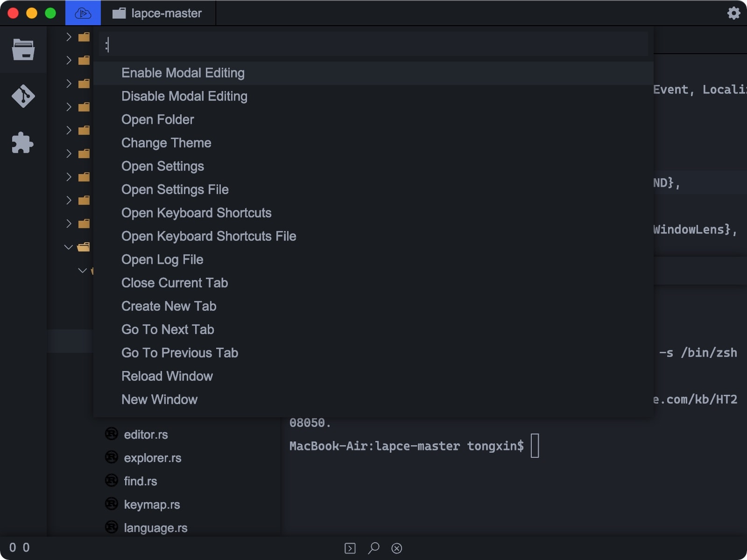Toggle the terminal panel in status bar
Viewport: 747px width, 560px height.
point(350,548)
